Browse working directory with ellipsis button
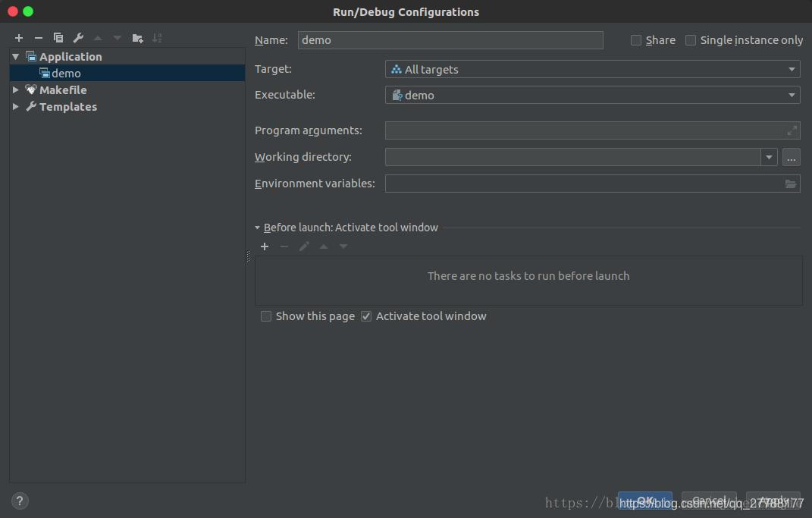 click(792, 157)
